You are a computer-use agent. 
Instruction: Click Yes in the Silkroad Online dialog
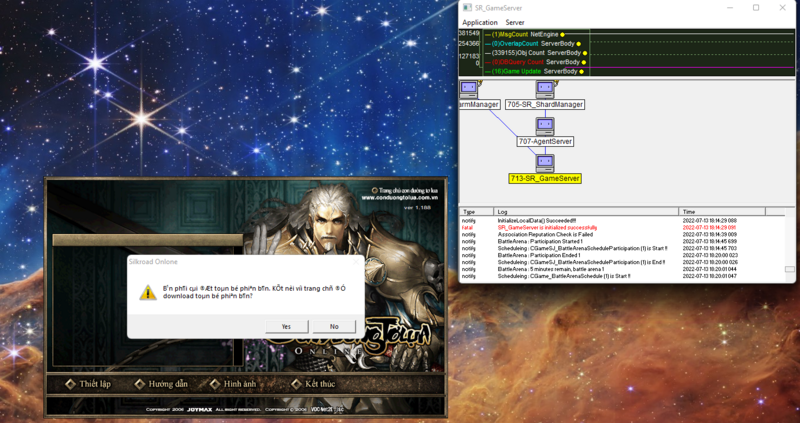click(286, 327)
